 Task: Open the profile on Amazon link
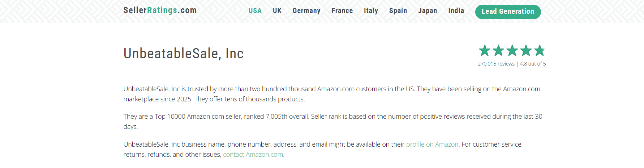pyautogui.click(x=432, y=144)
